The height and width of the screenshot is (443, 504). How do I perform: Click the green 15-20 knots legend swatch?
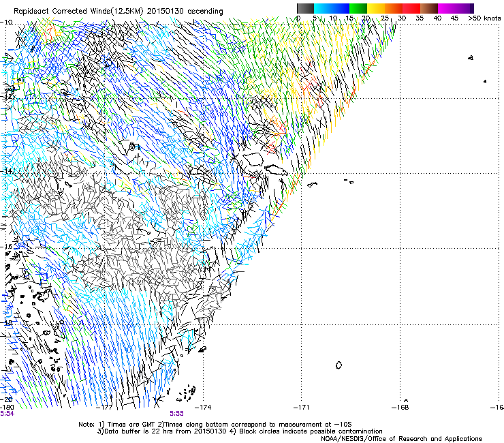click(x=358, y=8)
